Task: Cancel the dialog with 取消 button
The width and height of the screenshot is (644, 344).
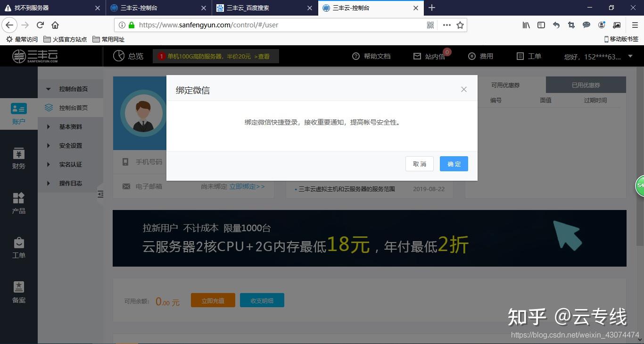Action: 419,164
